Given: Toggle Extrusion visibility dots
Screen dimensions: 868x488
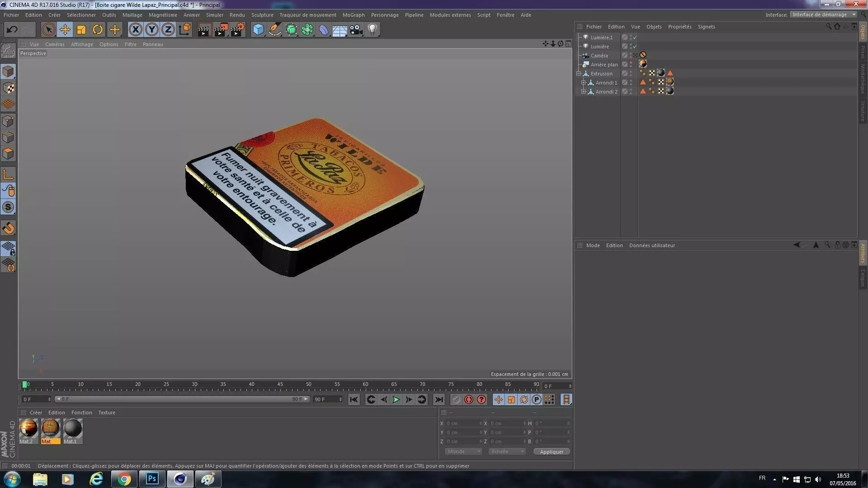Looking at the screenshot, I should (x=631, y=73).
